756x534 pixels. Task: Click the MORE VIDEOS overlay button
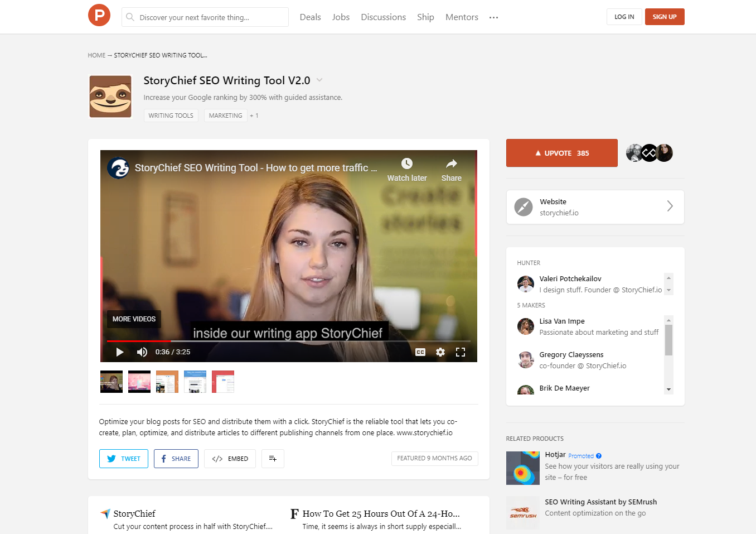134,319
